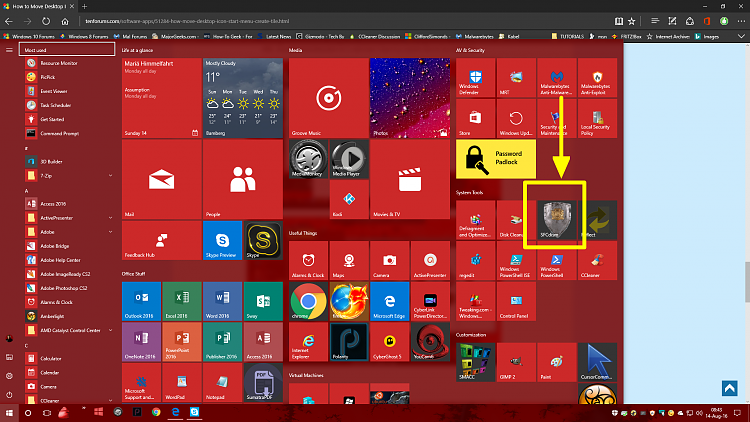
Task: Open the Skype Preview tile
Action: (222, 241)
